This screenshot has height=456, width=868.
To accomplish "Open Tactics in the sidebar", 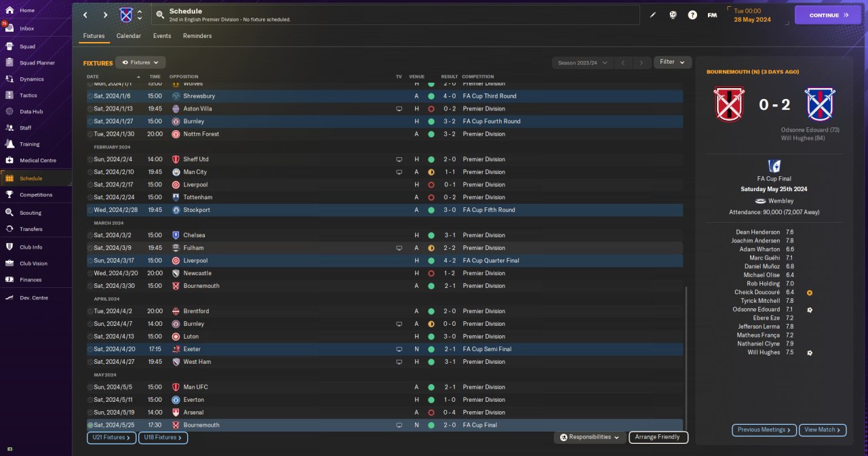I will click(x=28, y=96).
